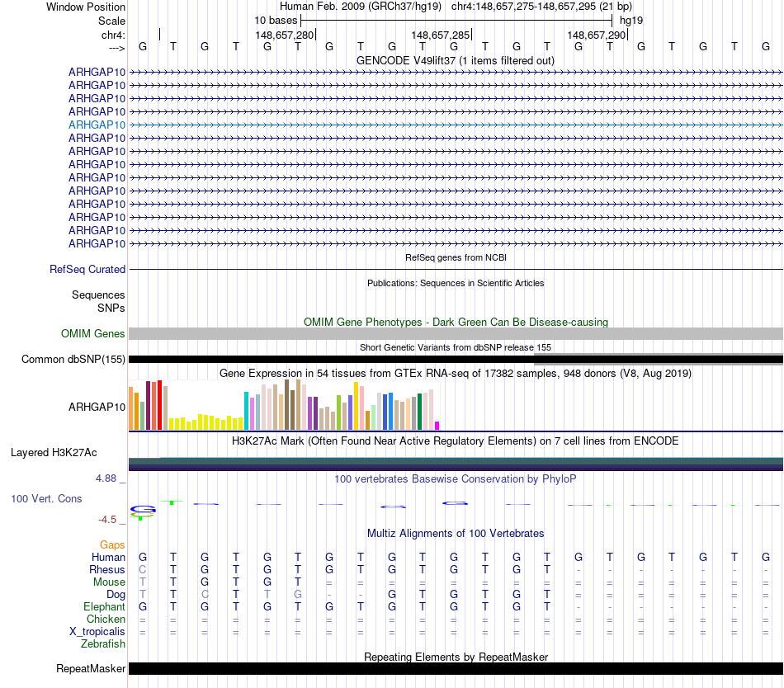Click position marker 148,657,285
Image resolution: width=784 pixels, height=688 pixels.
click(441, 35)
